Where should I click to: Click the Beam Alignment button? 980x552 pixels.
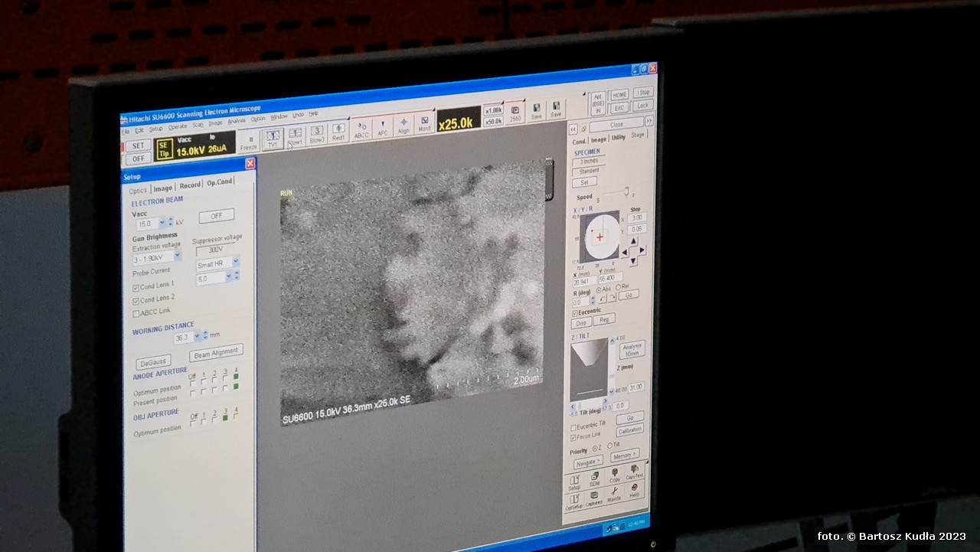pos(216,353)
